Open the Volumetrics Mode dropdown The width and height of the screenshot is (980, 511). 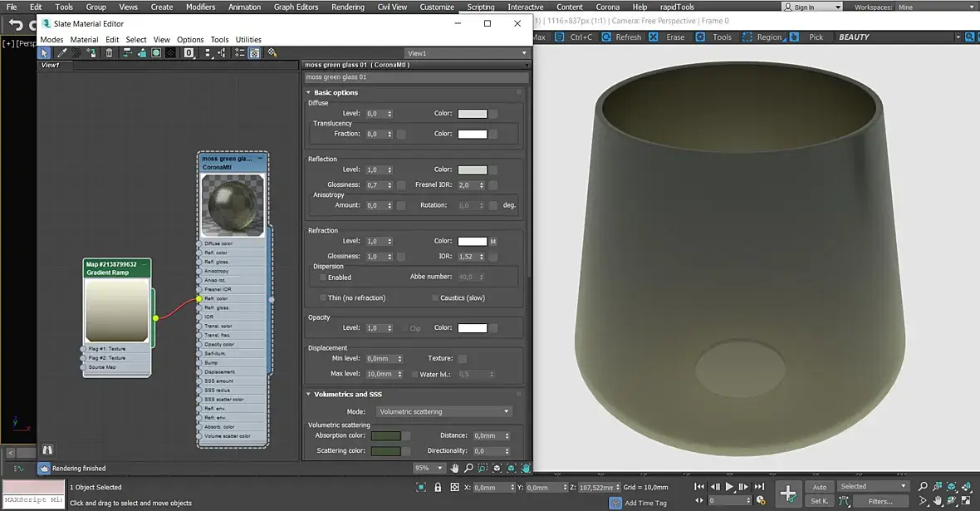click(443, 411)
